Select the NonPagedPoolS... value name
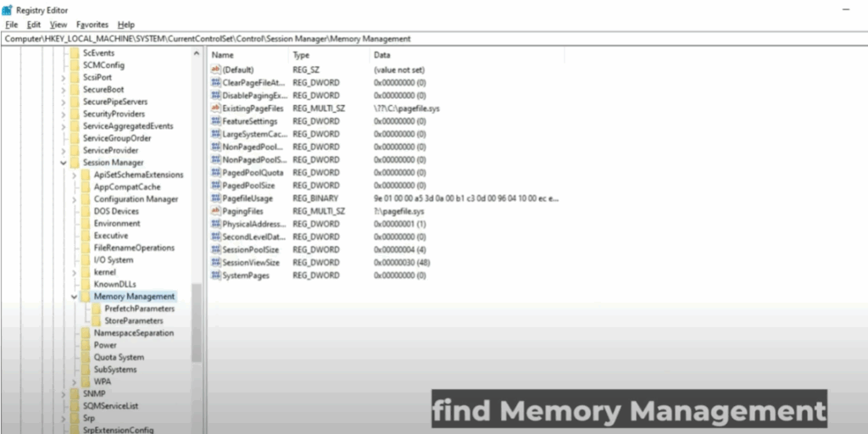The width and height of the screenshot is (868, 434). coord(254,159)
